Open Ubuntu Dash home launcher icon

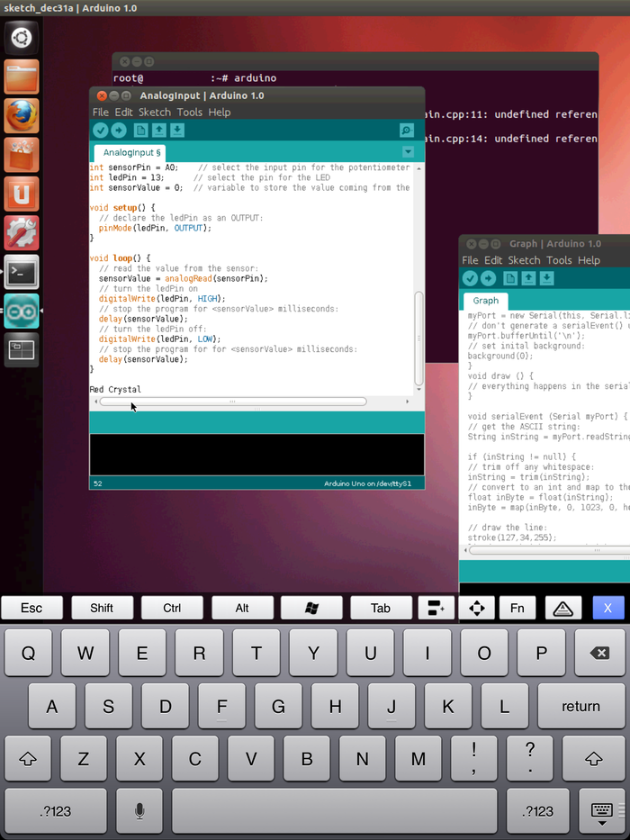pos(22,38)
